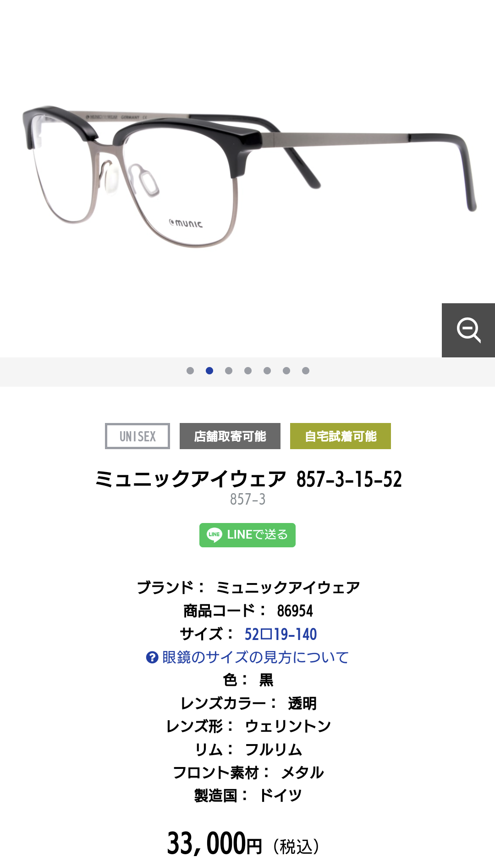Click the 33,000円 price text

[x=214, y=843]
